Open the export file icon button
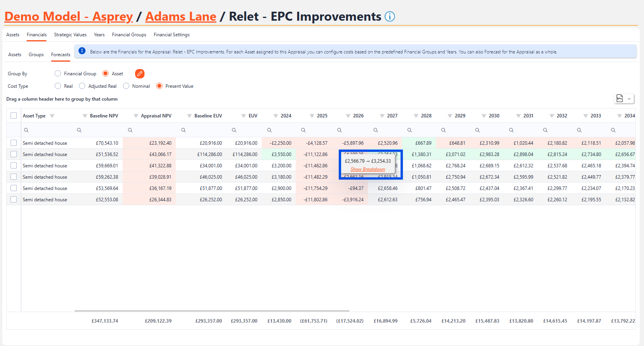 [x=620, y=99]
